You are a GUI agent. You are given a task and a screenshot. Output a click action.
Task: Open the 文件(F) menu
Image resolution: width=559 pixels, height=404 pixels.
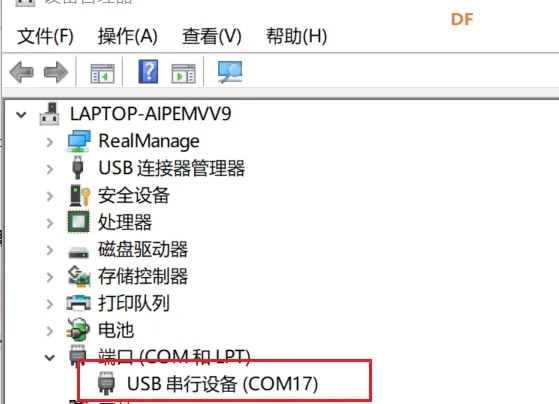pyautogui.click(x=45, y=36)
